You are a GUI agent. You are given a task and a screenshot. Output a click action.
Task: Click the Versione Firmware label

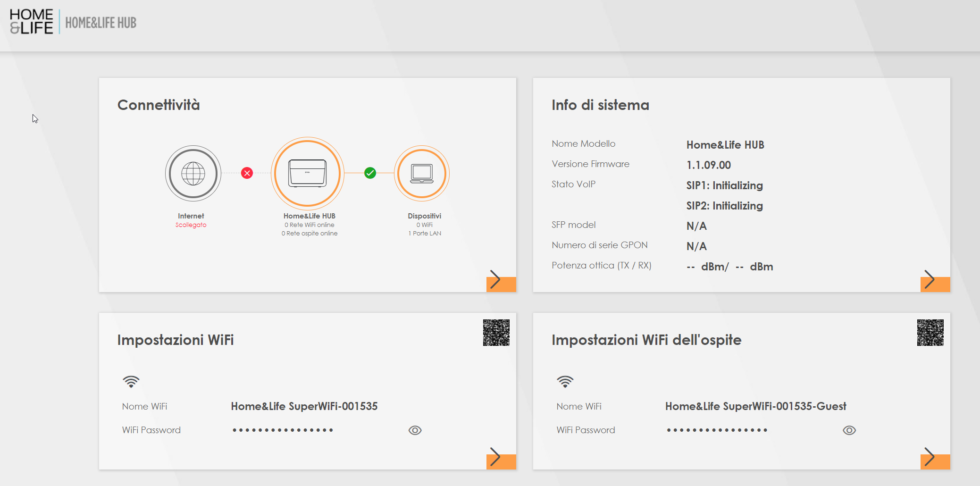(591, 164)
